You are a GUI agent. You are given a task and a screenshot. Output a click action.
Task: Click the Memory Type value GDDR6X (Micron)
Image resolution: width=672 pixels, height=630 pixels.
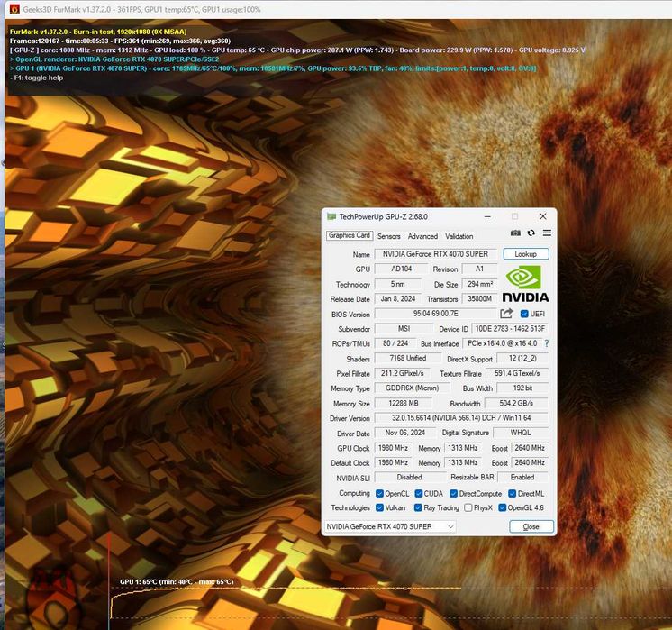[x=413, y=388]
